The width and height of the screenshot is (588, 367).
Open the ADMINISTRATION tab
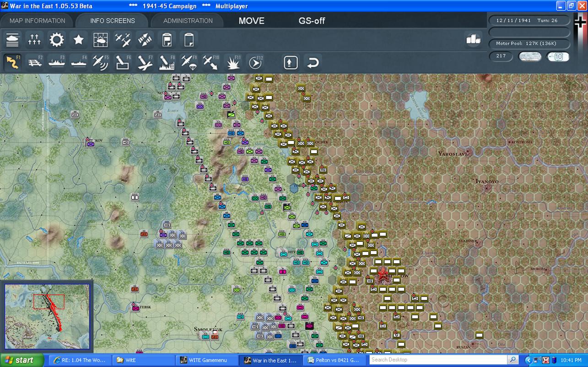188,21
